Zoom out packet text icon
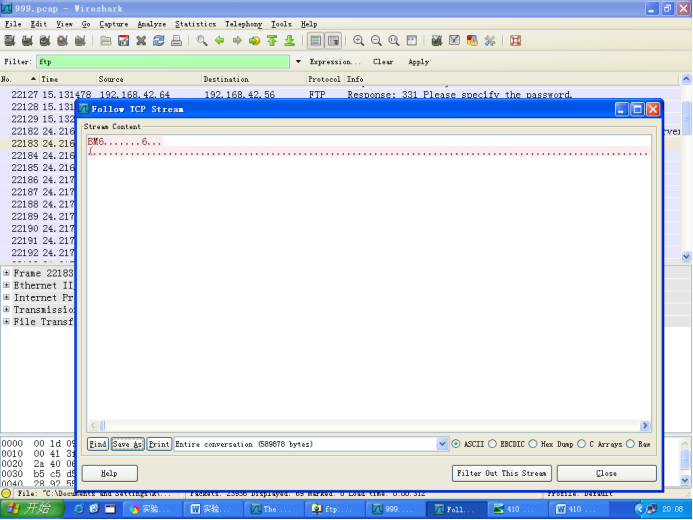This screenshot has height=520, width=693. (376, 41)
